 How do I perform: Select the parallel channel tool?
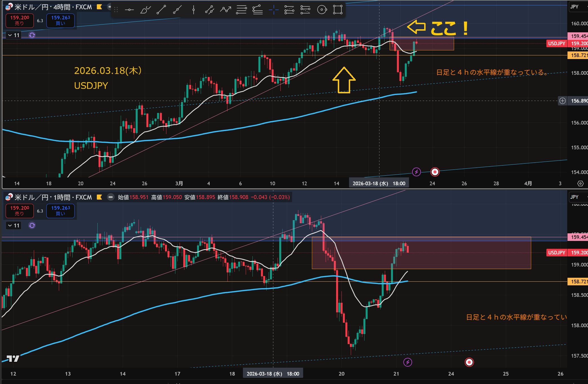(x=209, y=10)
